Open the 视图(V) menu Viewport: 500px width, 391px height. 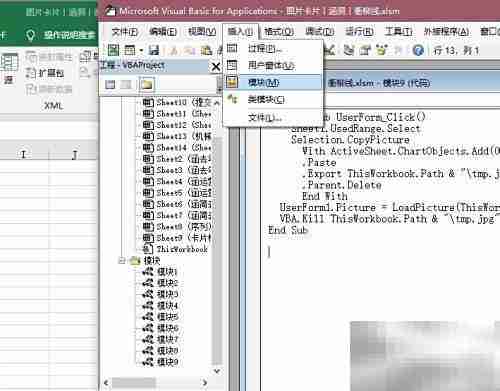[202, 32]
